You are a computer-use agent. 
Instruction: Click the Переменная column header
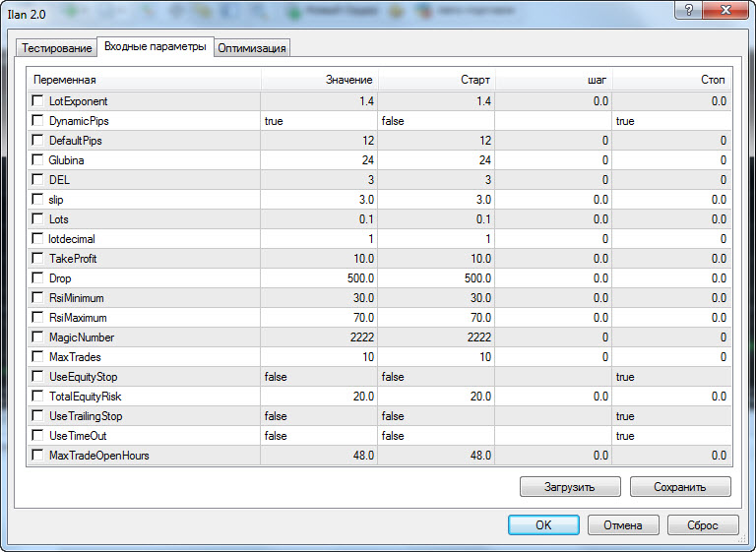(x=144, y=80)
